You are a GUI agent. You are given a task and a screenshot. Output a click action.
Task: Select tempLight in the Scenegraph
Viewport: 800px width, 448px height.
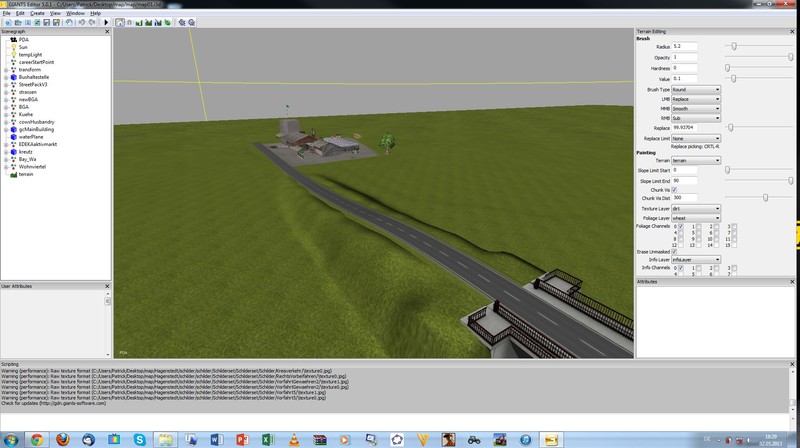click(30, 55)
